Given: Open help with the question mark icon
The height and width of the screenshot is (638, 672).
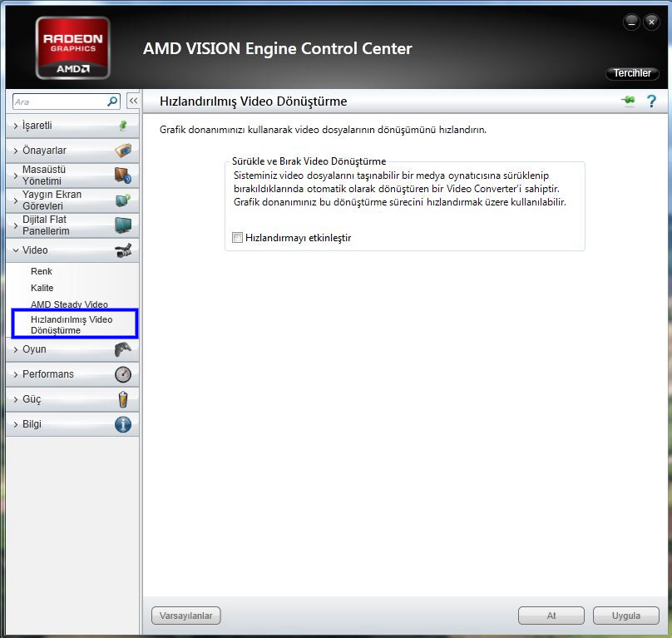Looking at the screenshot, I should click(651, 101).
